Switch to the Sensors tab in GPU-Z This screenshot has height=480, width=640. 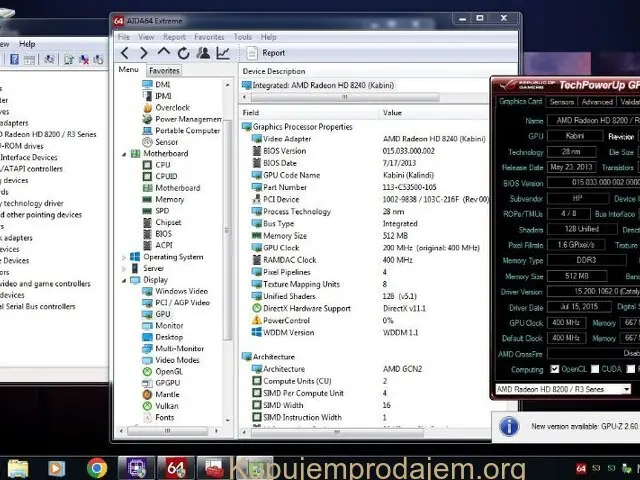click(562, 102)
